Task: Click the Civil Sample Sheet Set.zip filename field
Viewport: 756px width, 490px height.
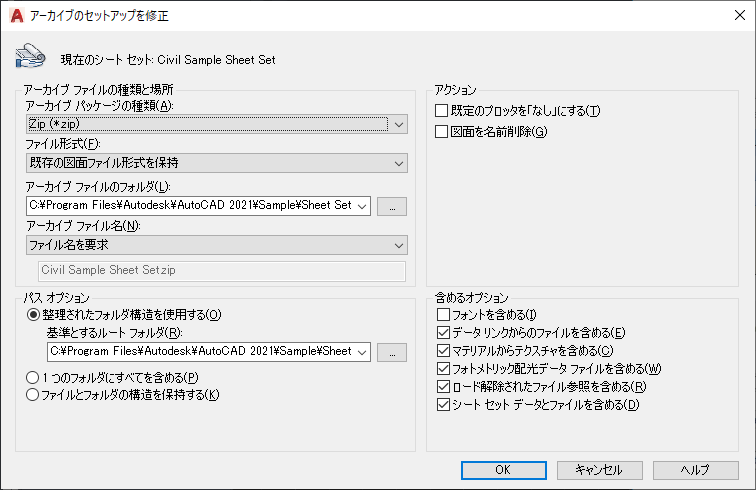Action: click(x=222, y=271)
